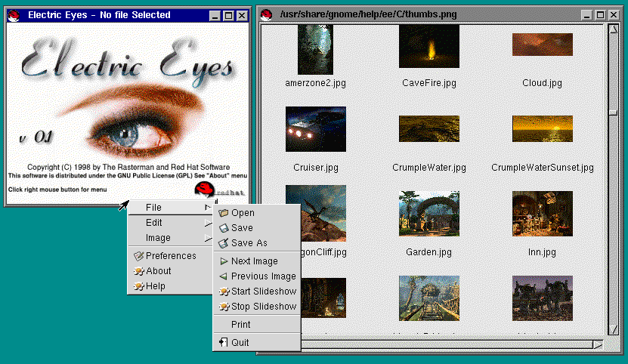Viewport: 628px width, 364px height.
Task: Select the CrumpleWaterSunset.jpg thumbnail
Action: pyautogui.click(x=543, y=129)
